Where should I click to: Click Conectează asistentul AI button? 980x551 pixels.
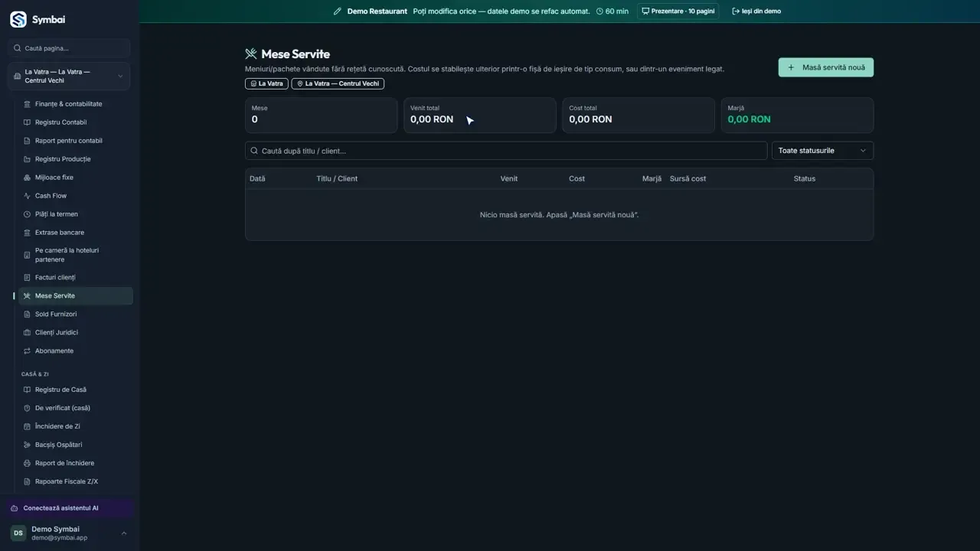click(x=70, y=508)
